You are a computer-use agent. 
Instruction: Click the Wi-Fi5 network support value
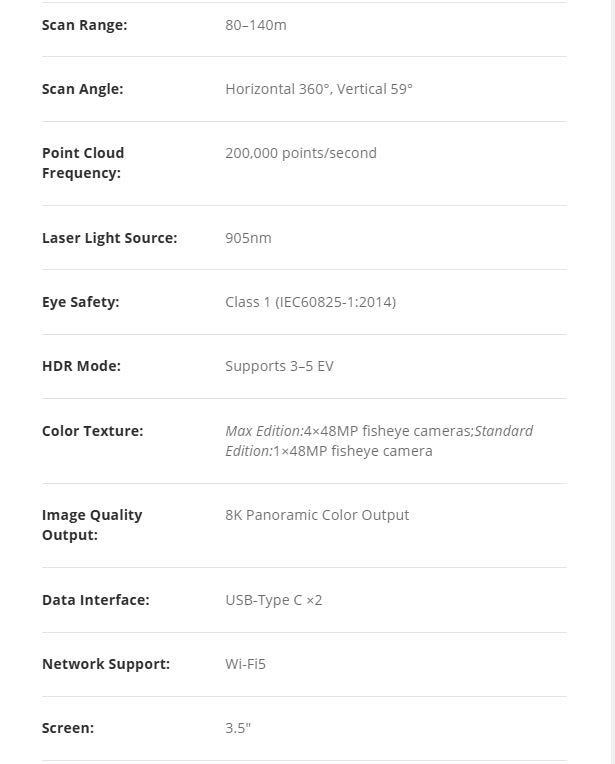(x=245, y=664)
